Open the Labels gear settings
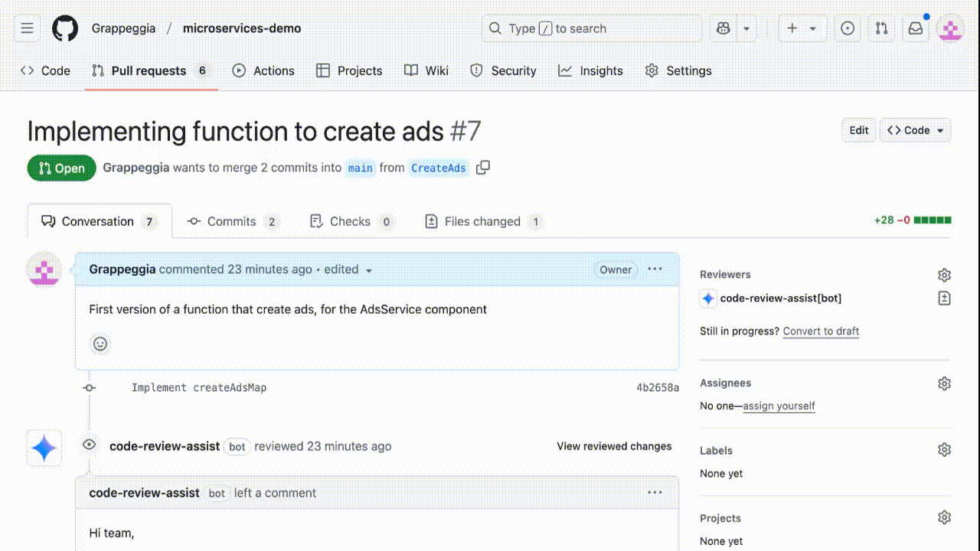The height and width of the screenshot is (551, 980). (944, 450)
